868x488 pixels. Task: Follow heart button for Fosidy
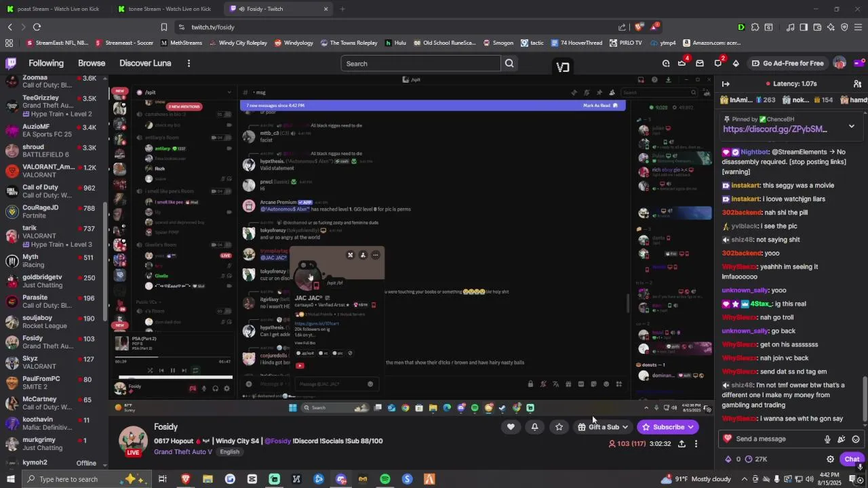click(511, 427)
